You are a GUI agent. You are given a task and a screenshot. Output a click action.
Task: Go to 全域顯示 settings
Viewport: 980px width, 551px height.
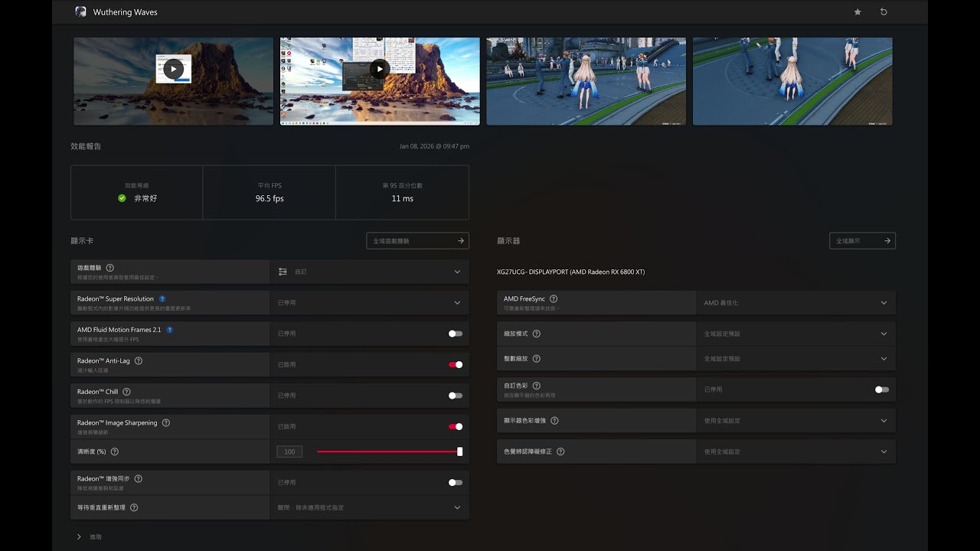(x=862, y=240)
